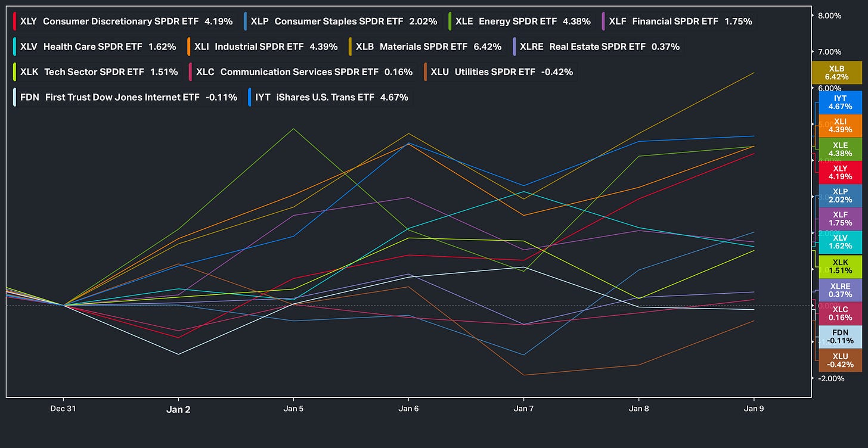Click the XLK 1.51% price scale label
Screen dimensions: 868x448
coord(840,266)
